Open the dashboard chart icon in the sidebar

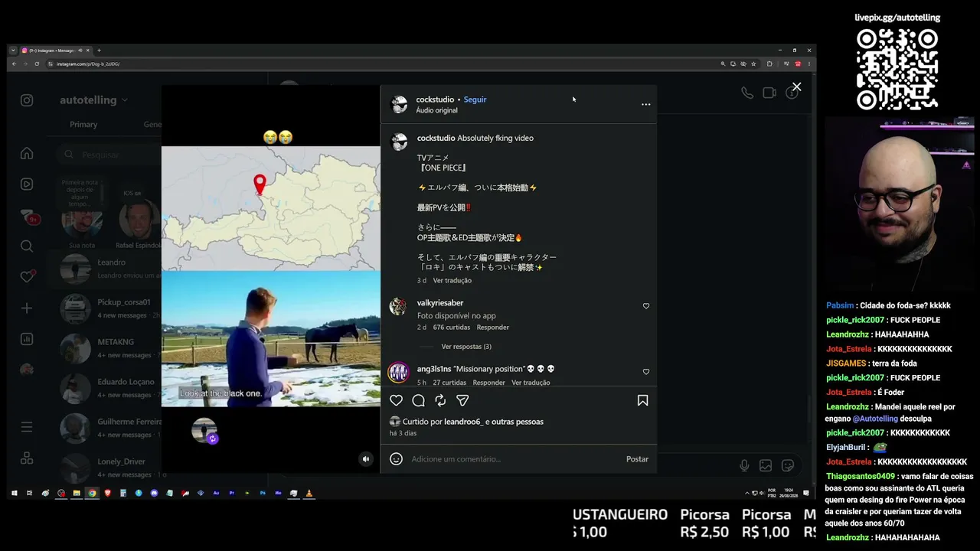tap(27, 338)
